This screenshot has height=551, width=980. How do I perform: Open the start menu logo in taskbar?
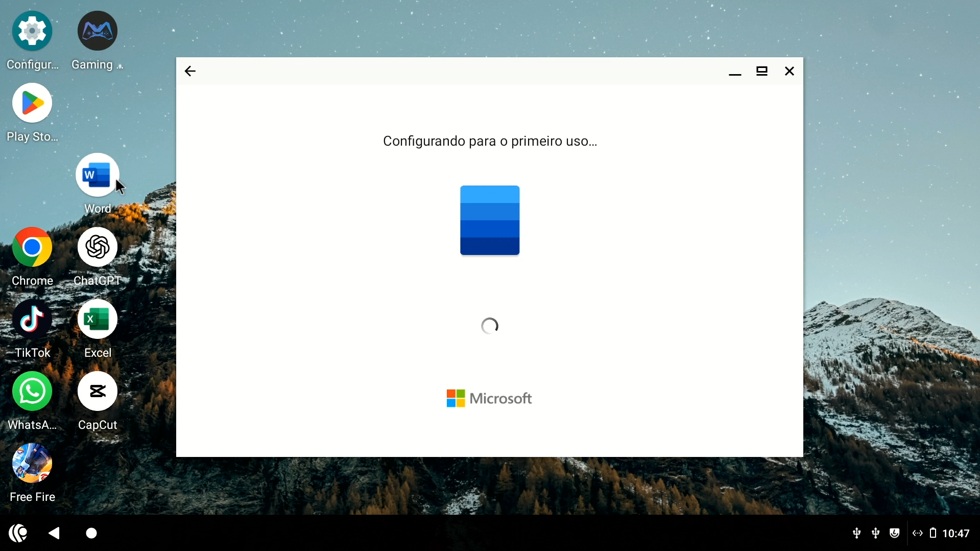18,533
